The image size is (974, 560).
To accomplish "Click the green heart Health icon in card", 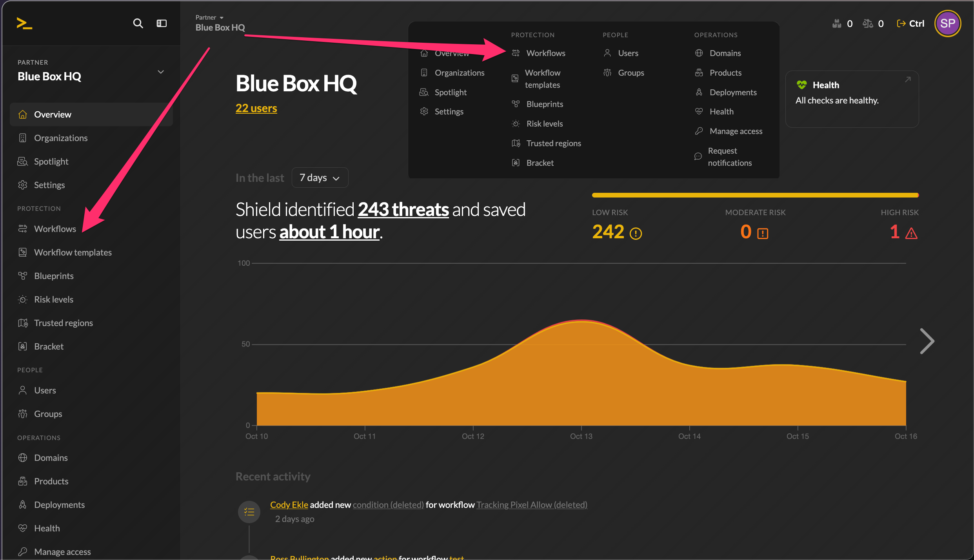I will click(802, 85).
